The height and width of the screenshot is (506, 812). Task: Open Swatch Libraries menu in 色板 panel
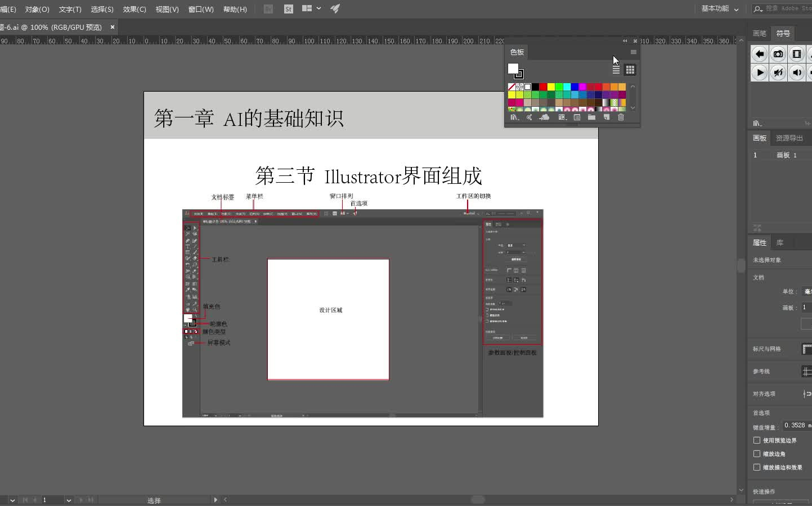pyautogui.click(x=514, y=118)
